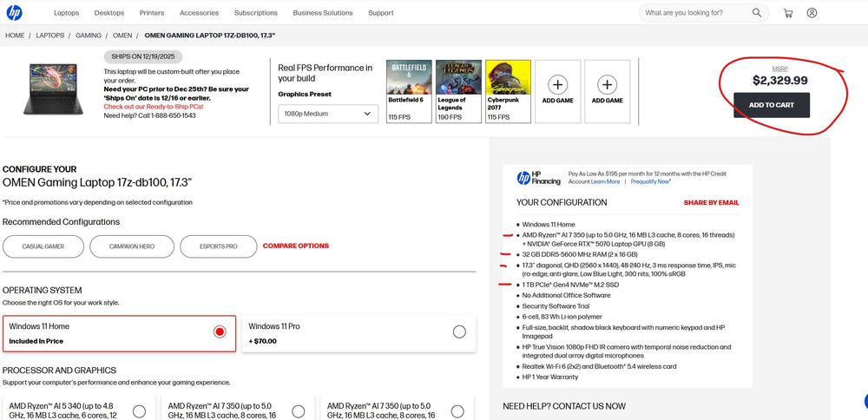
Task: Open the Desktops menu
Action: click(109, 13)
